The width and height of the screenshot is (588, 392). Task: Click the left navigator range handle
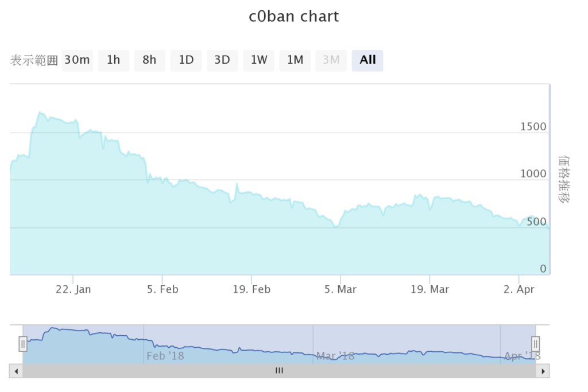23,344
